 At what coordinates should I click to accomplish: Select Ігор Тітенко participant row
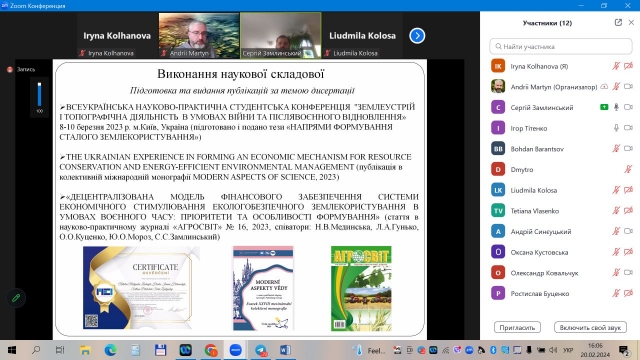coord(561,128)
